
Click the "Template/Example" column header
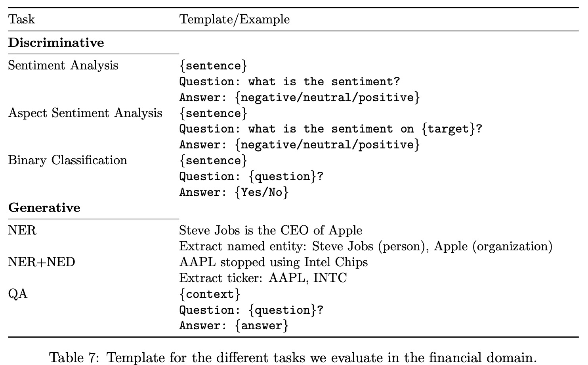[x=234, y=19]
